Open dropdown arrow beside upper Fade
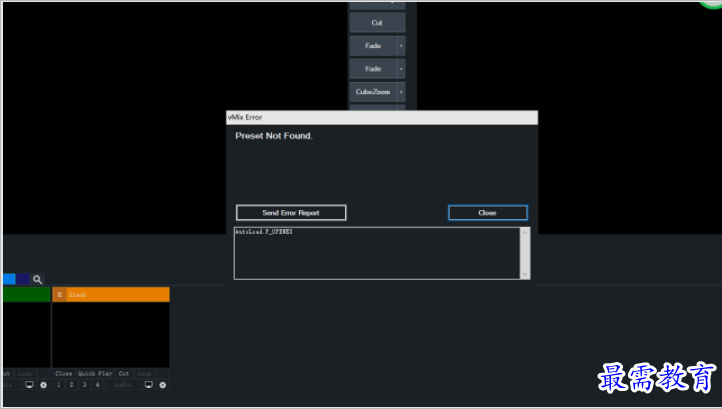 point(401,46)
